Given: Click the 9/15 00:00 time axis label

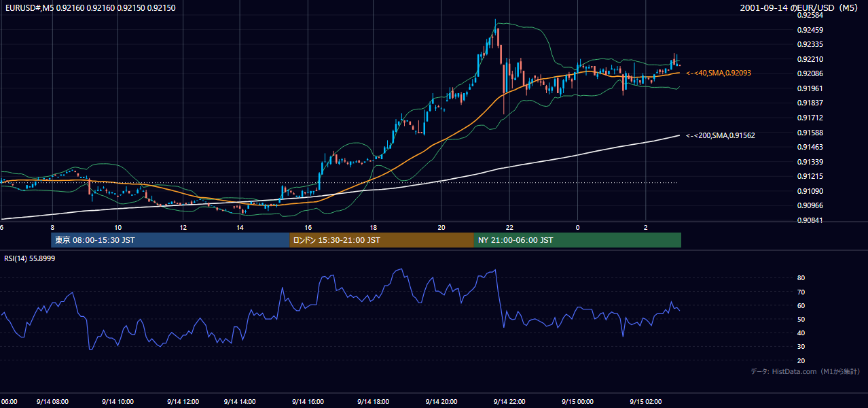Looking at the screenshot, I should (577, 401).
